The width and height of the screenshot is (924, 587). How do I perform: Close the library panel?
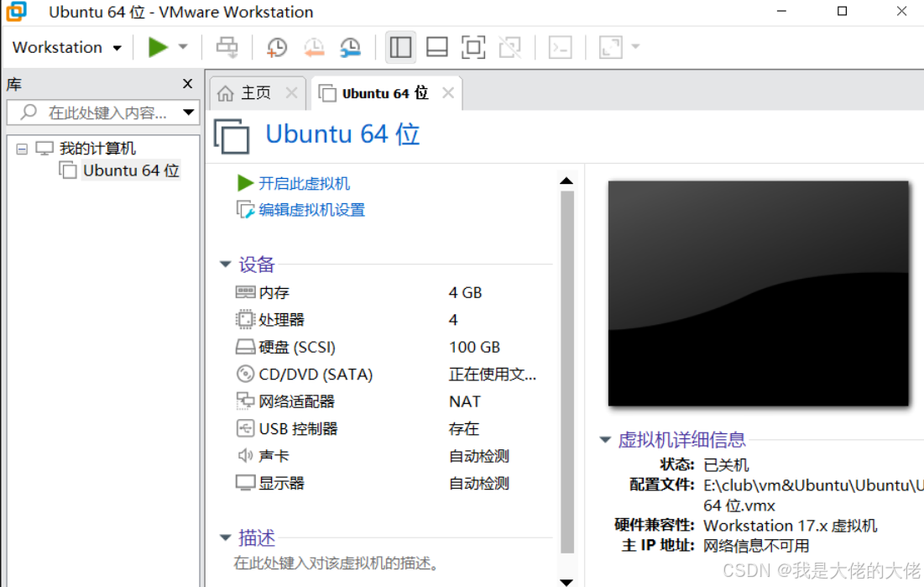pyautogui.click(x=187, y=84)
